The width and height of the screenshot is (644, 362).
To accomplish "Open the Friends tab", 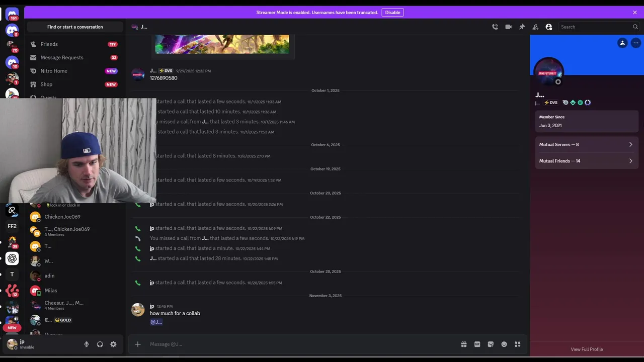I will [49, 44].
